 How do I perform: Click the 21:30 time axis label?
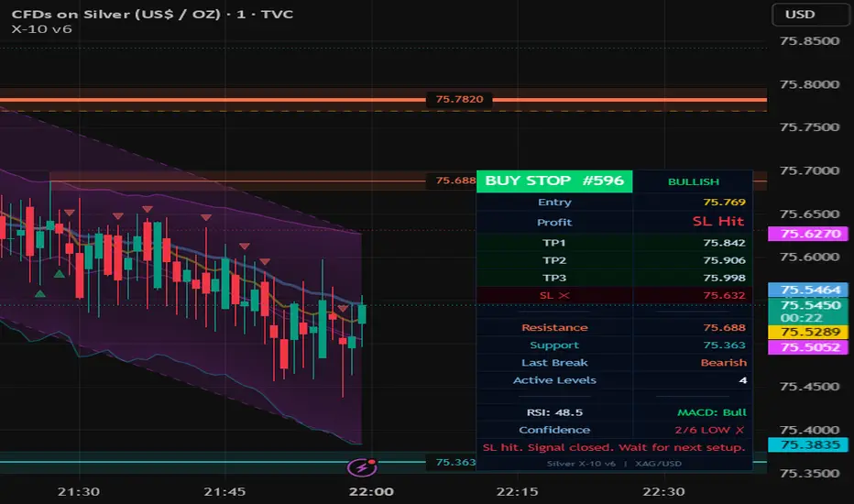tap(79, 491)
